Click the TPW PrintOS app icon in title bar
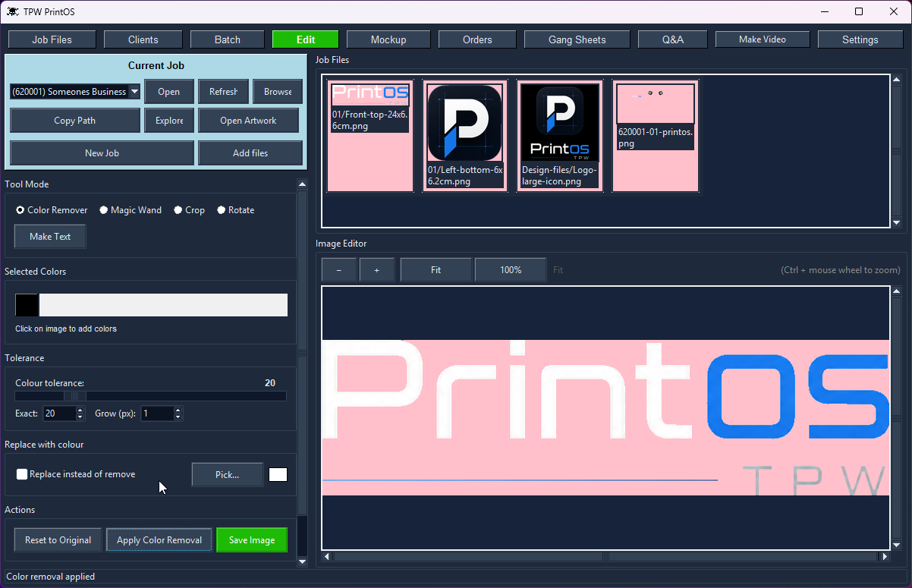This screenshot has height=588, width=912. pyautogui.click(x=13, y=11)
